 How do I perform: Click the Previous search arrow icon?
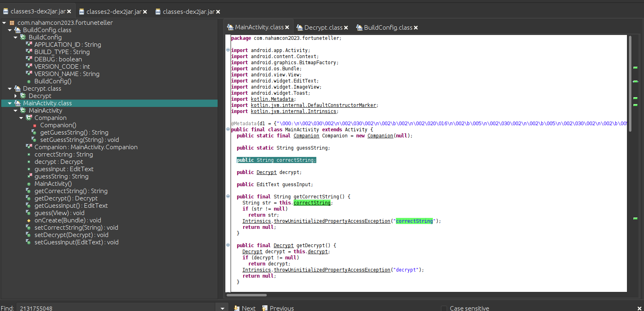pyautogui.click(x=265, y=308)
